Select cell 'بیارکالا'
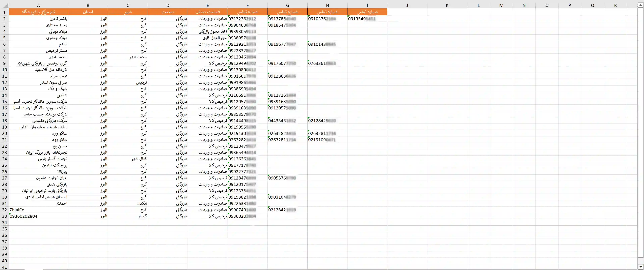 (38, 172)
